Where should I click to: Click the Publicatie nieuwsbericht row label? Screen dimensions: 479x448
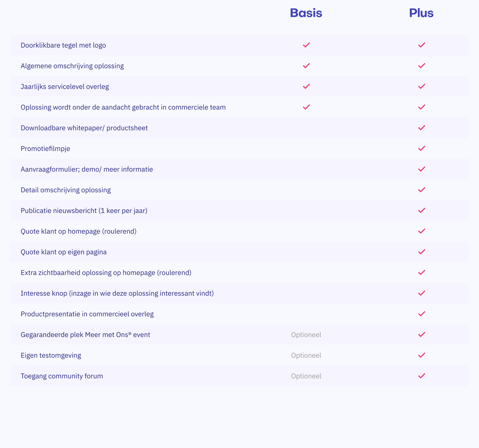click(x=84, y=211)
